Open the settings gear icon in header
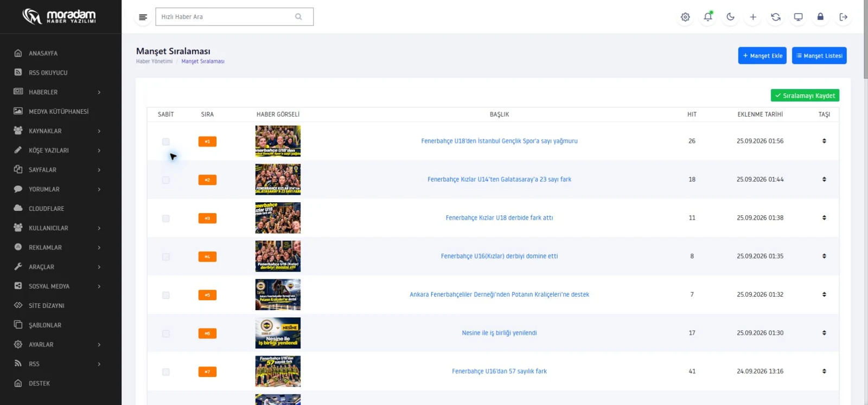868x405 pixels. (685, 17)
